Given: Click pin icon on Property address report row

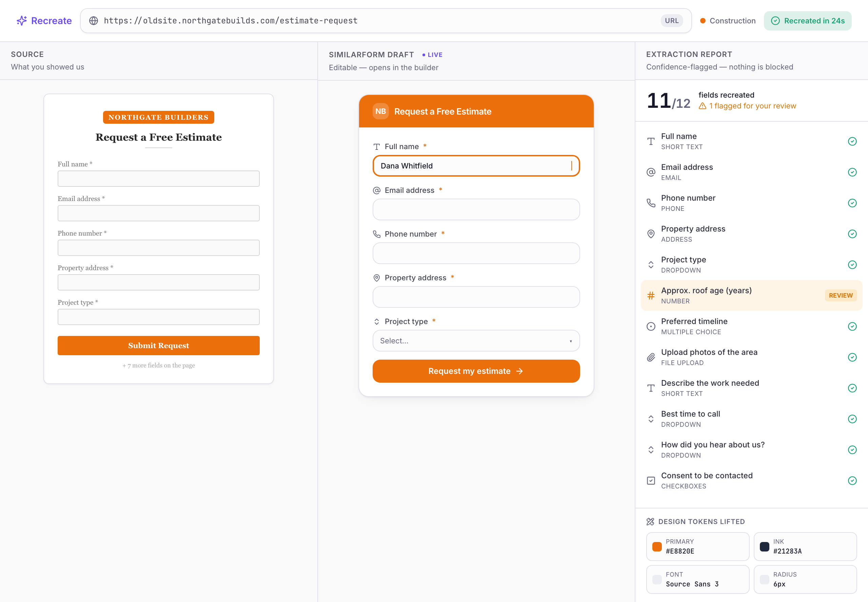Looking at the screenshot, I should click(651, 234).
